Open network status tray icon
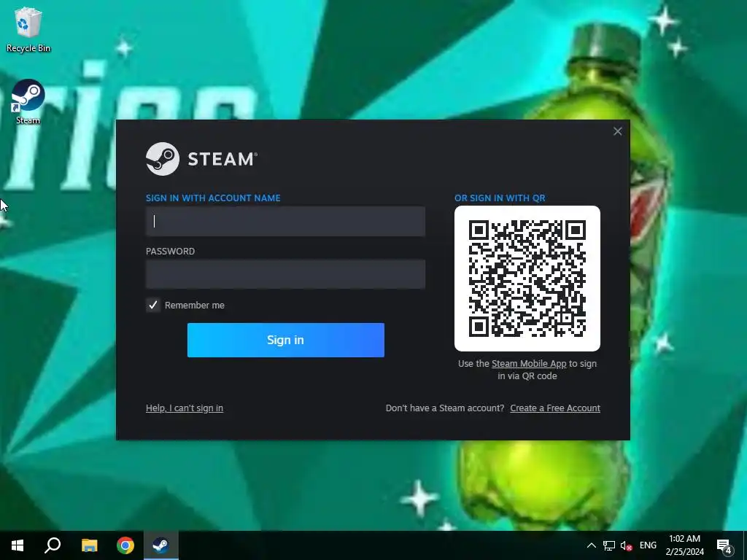Screen dimensions: 747x560 (609, 545)
